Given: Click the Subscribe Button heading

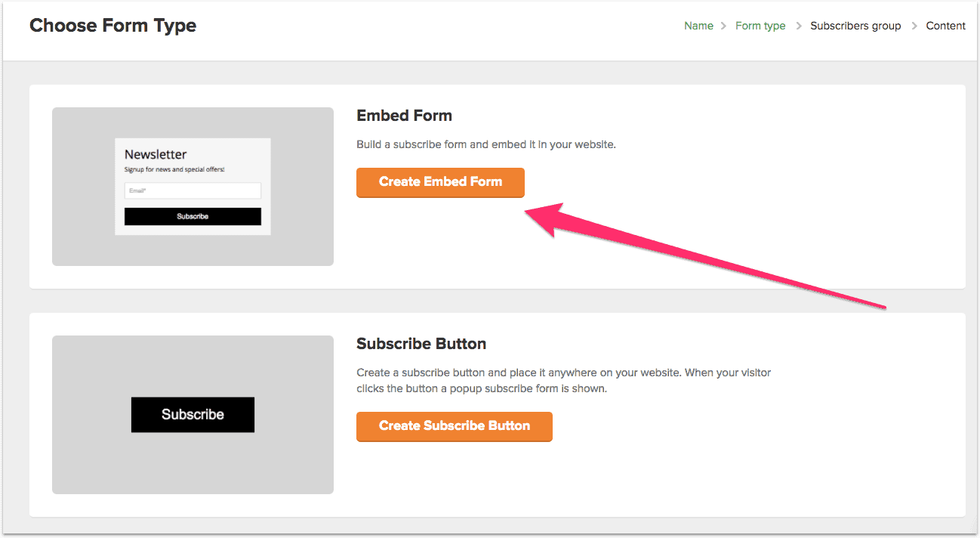Looking at the screenshot, I should (421, 344).
